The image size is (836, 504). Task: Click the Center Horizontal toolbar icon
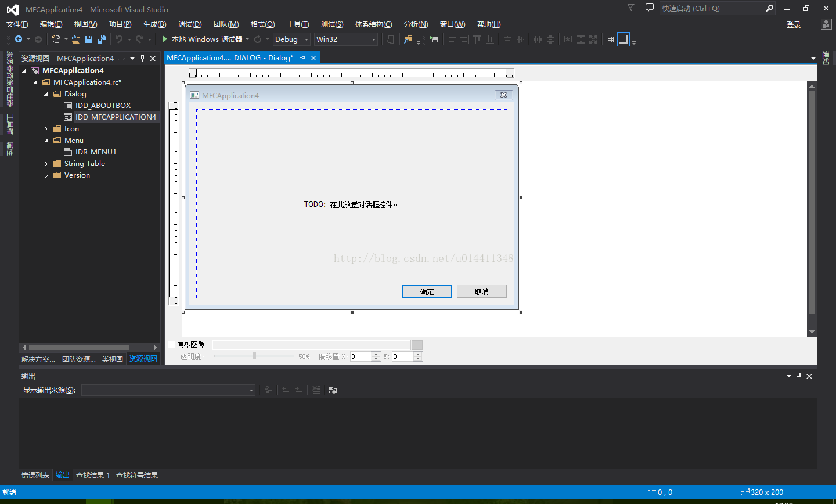pyautogui.click(x=520, y=39)
